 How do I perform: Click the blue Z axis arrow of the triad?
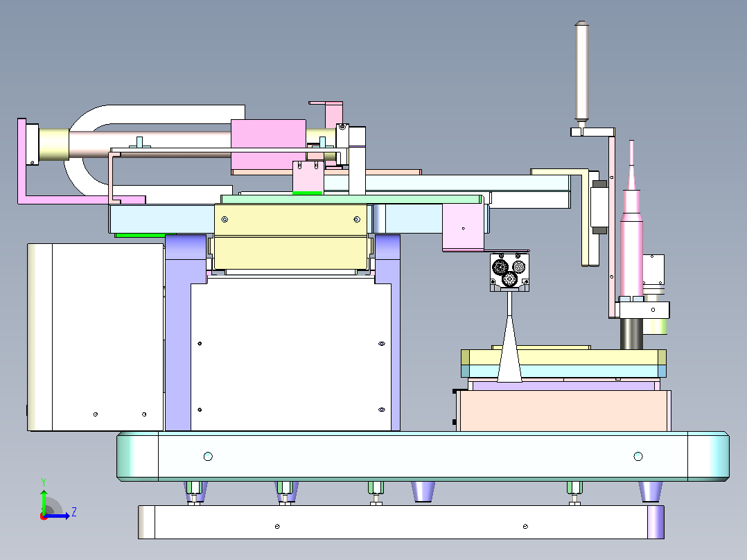(x=58, y=515)
